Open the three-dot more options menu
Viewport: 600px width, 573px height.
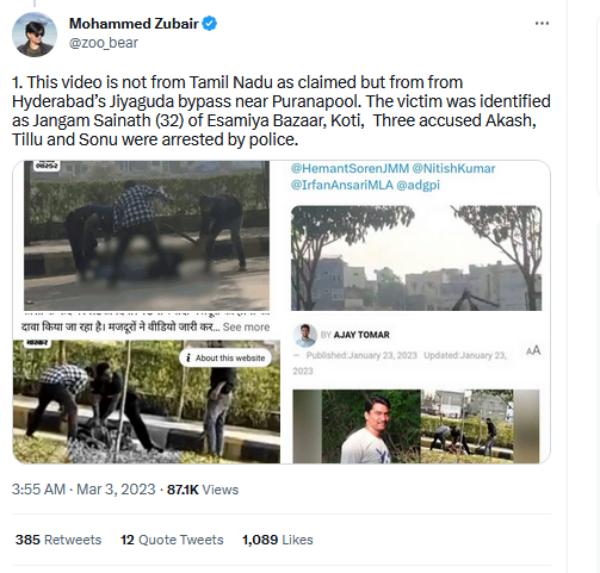pos(542,23)
